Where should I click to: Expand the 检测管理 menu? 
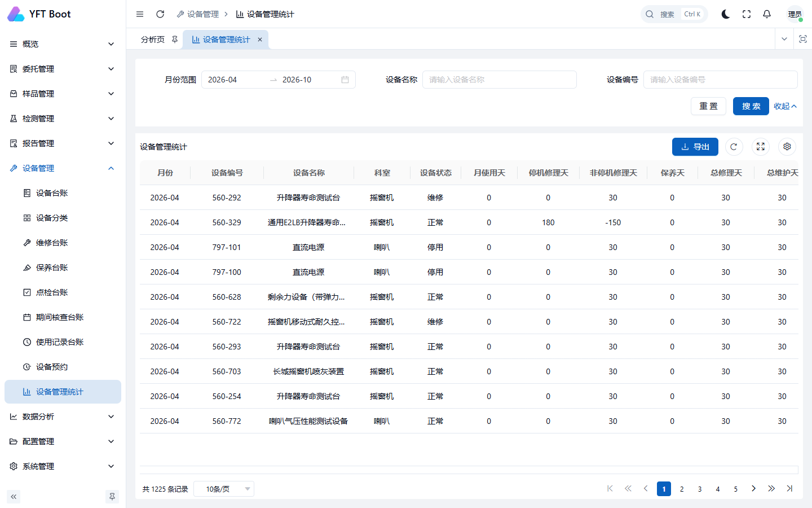63,119
